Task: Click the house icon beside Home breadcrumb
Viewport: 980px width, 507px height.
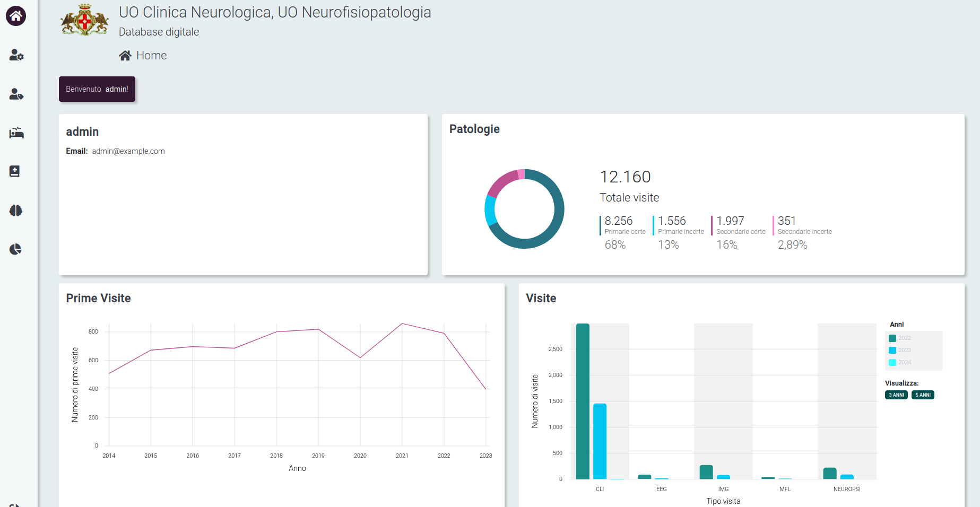Action: click(x=125, y=56)
